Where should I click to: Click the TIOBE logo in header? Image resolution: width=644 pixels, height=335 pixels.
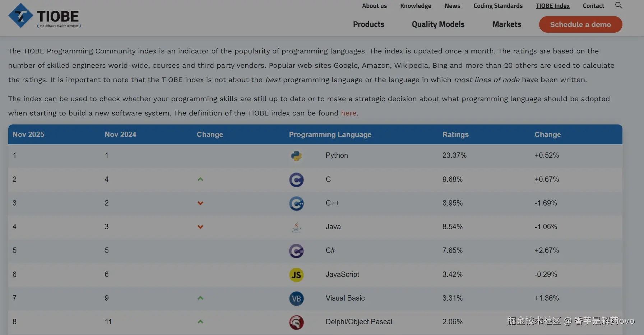pos(45,16)
